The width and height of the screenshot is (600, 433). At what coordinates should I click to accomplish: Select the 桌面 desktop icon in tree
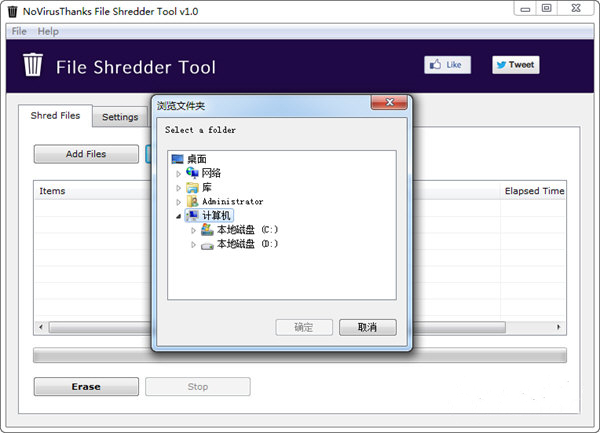pyautogui.click(x=178, y=159)
